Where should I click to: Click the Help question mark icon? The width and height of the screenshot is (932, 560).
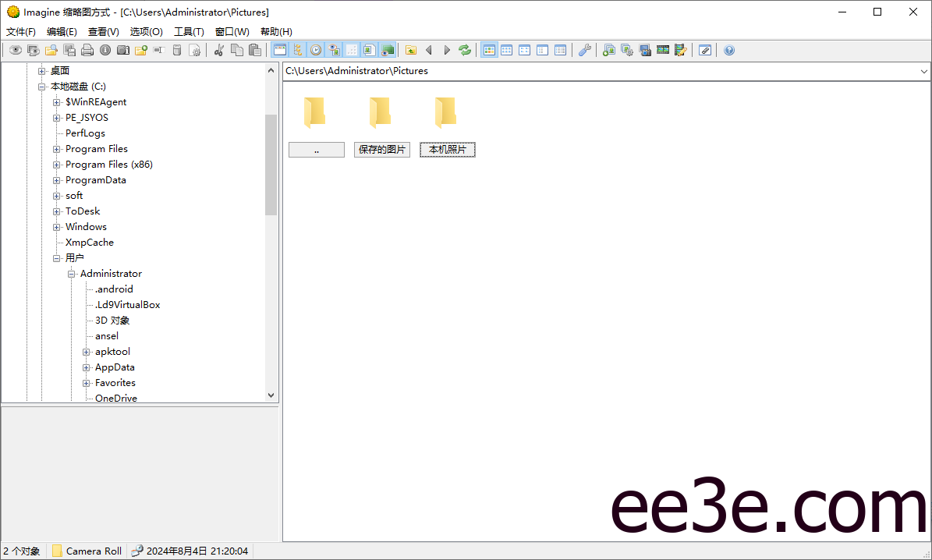(729, 51)
